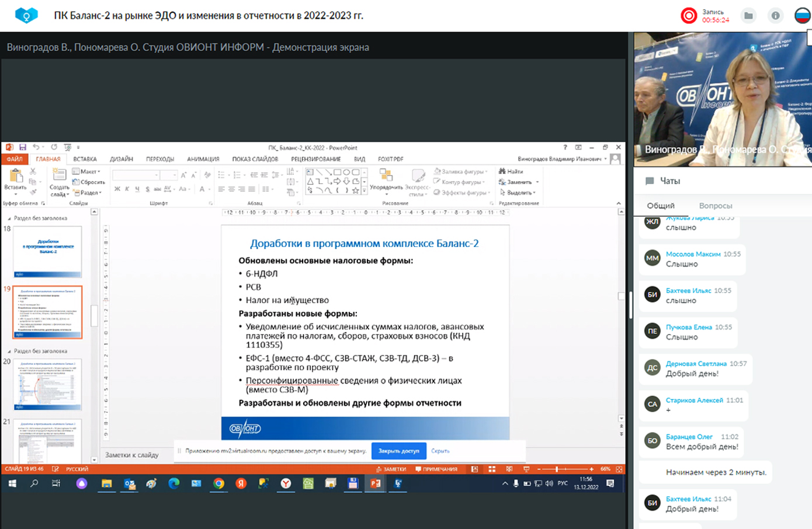Click zoom in plus on status bar
The image size is (812, 529).
tap(592, 469)
